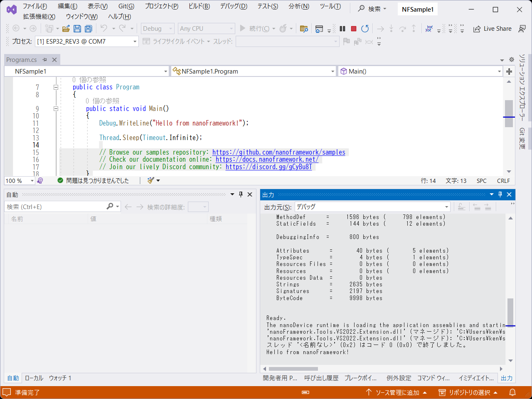
Task: Click the Step Into arrow icon
Action: (x=392, y=28)
